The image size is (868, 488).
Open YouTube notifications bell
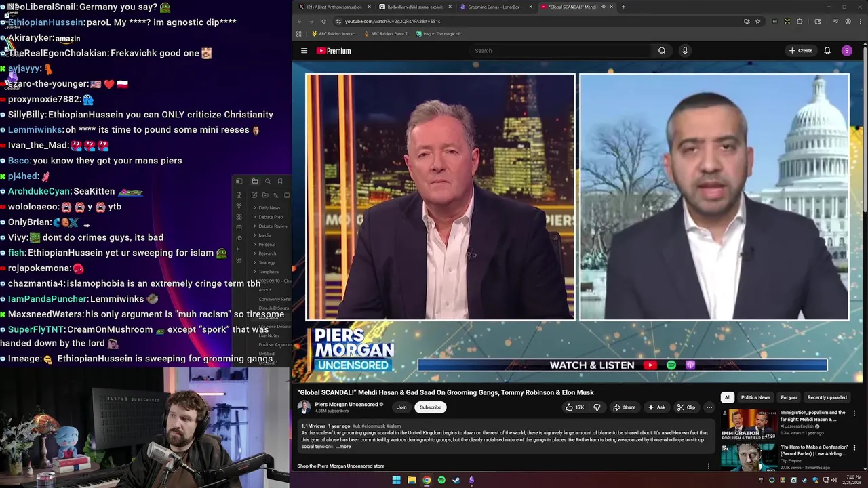coord(827,51)
